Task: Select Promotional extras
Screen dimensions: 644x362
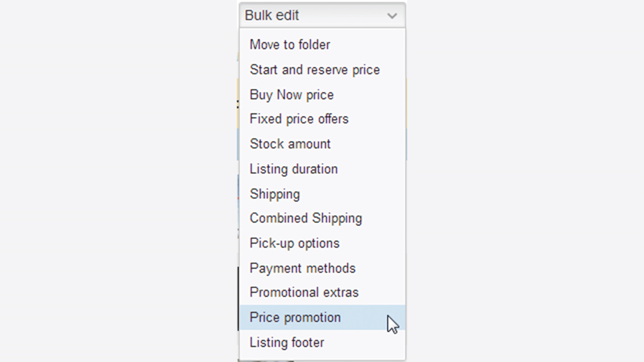Action: 304,292
